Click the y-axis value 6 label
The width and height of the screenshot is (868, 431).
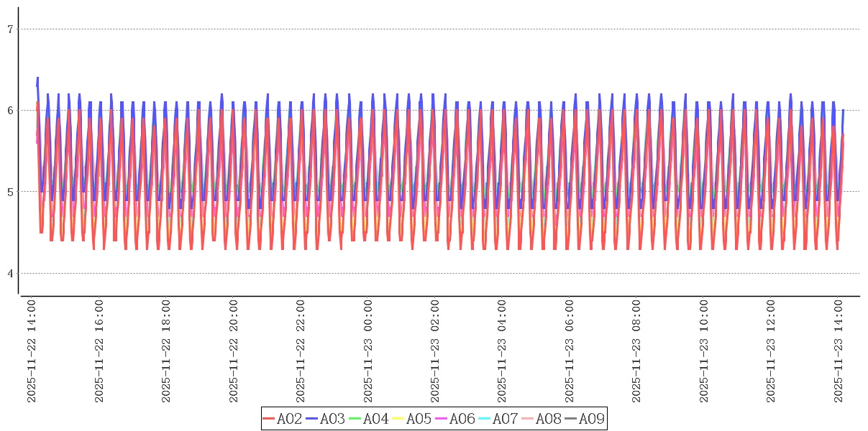tap(10, 111)
